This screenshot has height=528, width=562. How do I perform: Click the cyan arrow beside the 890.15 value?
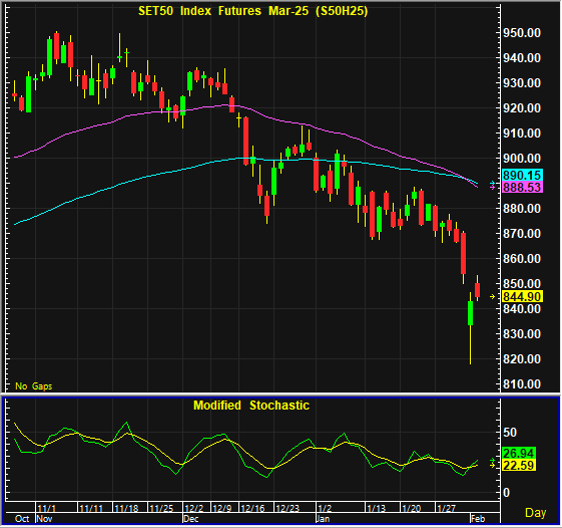coord(492,184)
